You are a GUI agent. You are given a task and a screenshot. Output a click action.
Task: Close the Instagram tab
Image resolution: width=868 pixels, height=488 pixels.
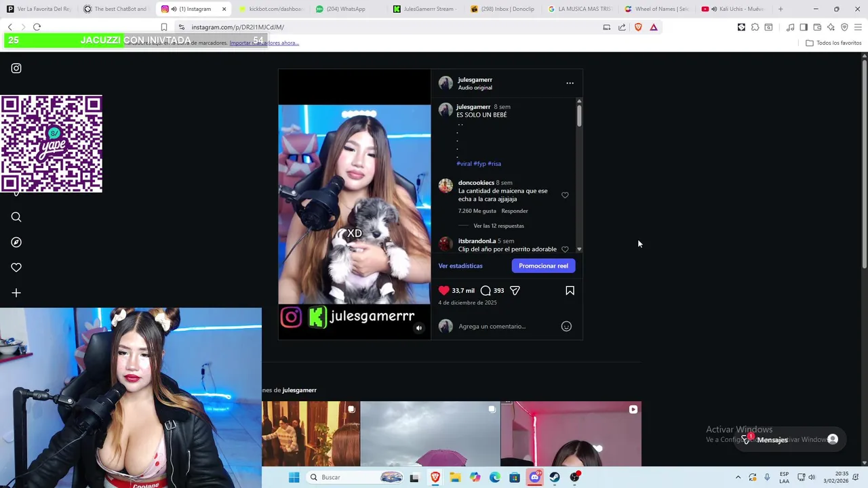coord(224,9)
